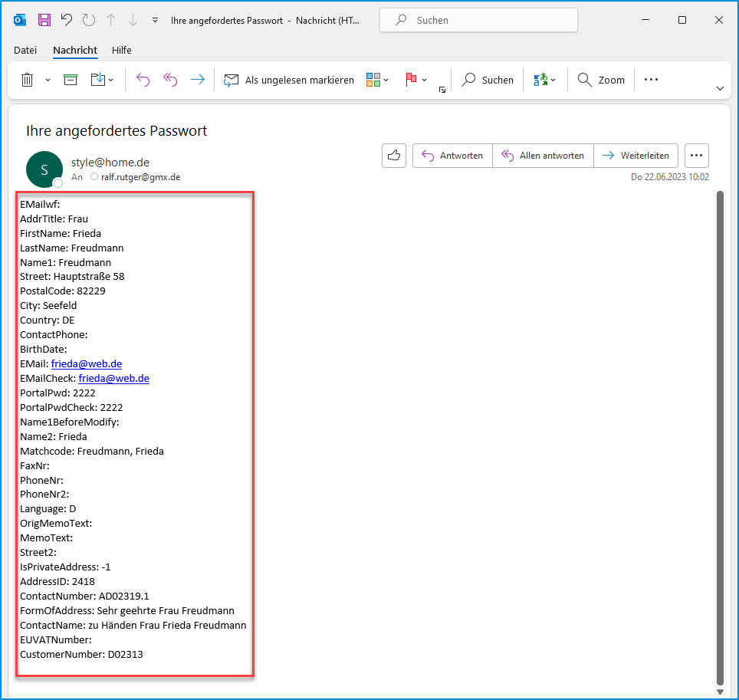Viewport: 739px width, 700px height.
Task: Click the Suchen search box in title bar
Action: pos(478,21)
